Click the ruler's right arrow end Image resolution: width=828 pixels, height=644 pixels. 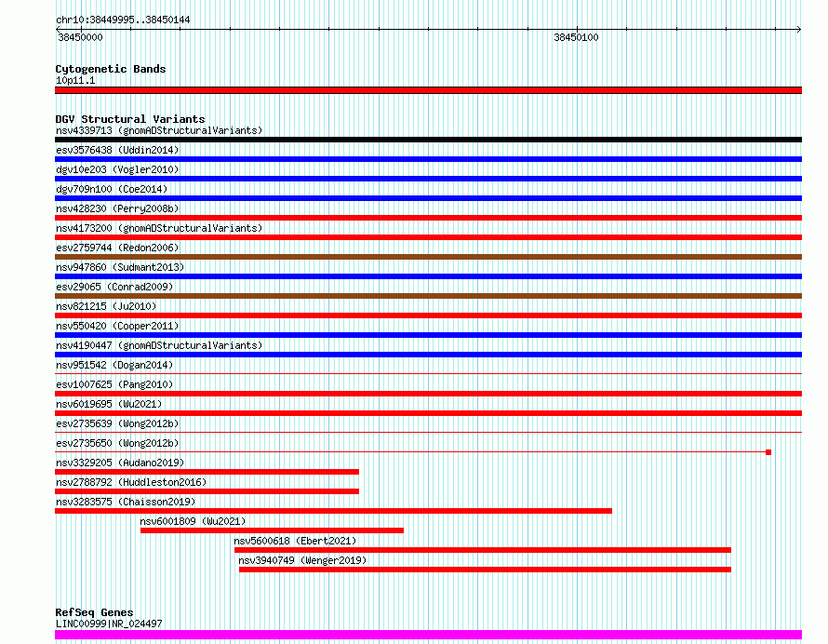(x=799, y=29)
